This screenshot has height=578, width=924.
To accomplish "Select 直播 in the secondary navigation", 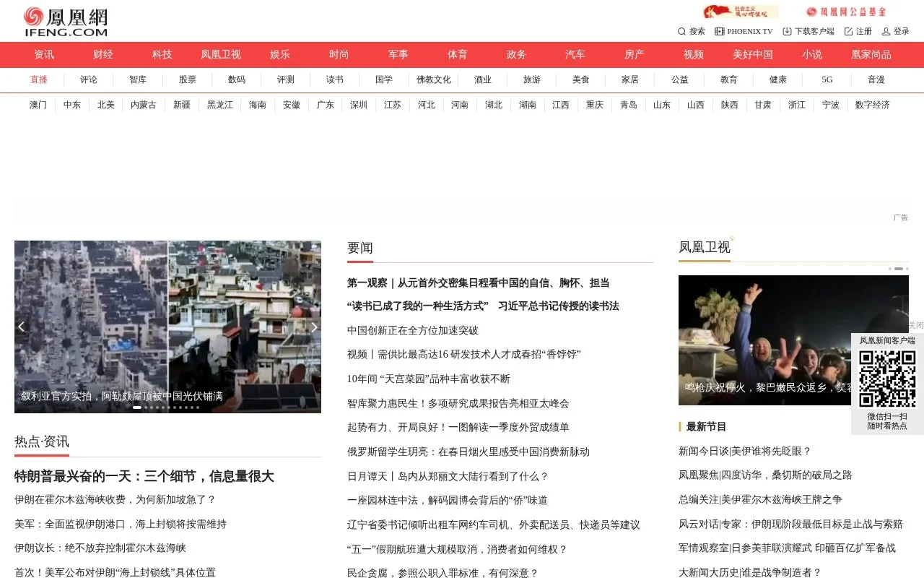I will click(x=39, y=79).
